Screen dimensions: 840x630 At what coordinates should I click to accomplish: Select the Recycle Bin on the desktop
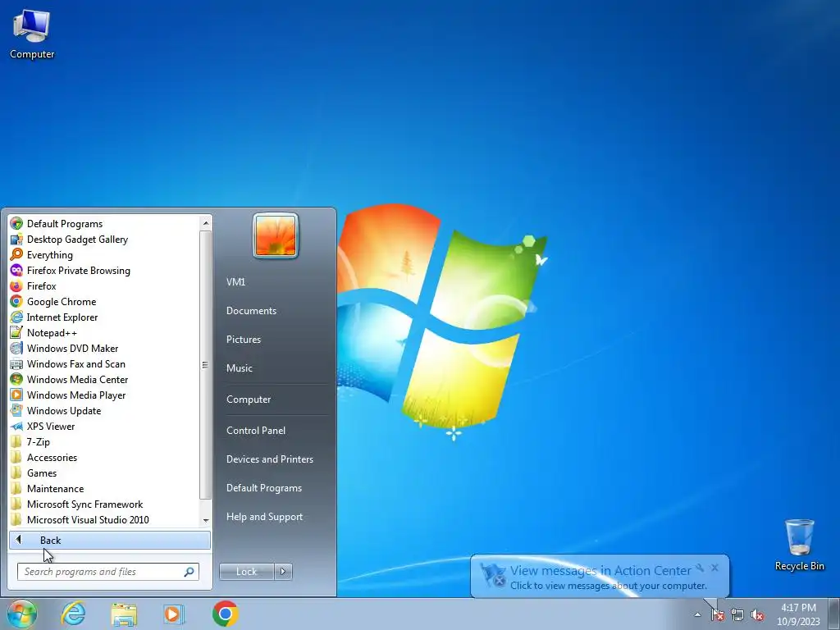799,545
